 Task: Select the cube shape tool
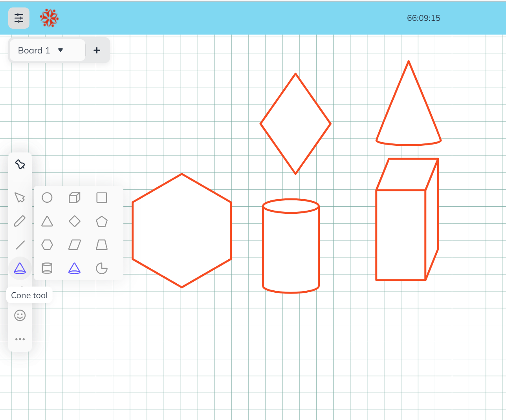[74, 198]
